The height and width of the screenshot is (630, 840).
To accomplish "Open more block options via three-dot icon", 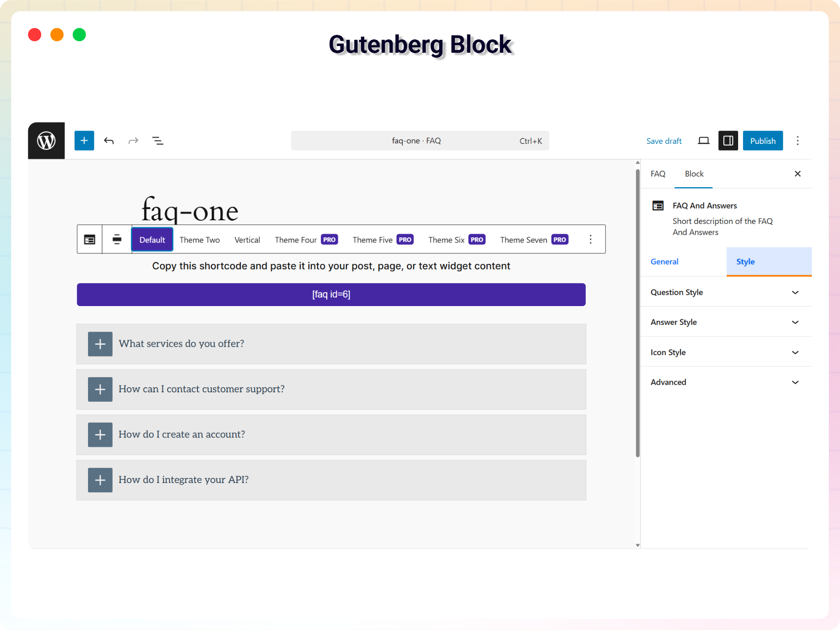I will (590, 239).
